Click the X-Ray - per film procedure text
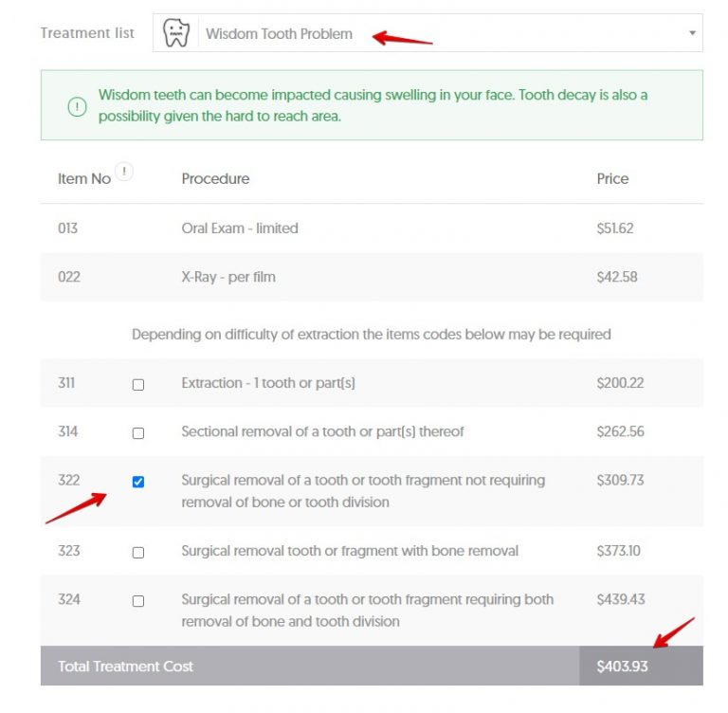This screenshot has width=728, height=713. pos(228,278)
